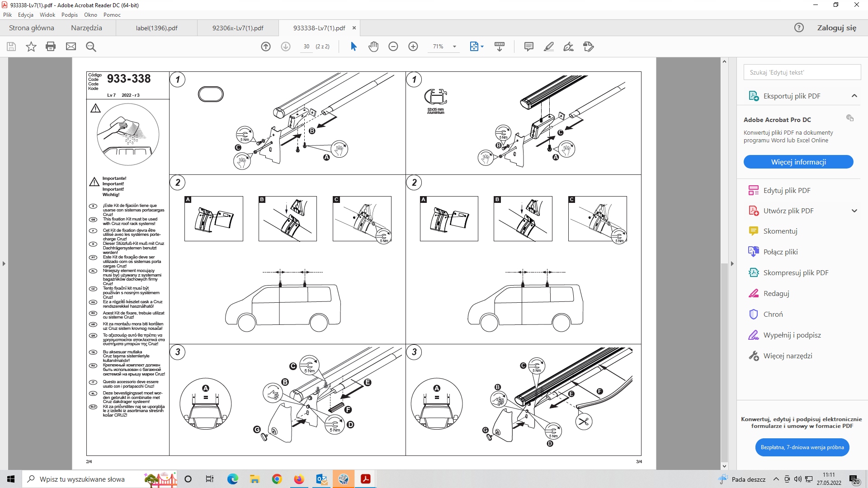This screenshot has height=488, width=868.
Task: Click the Zoom out minus icon
Action: pyautogui.click(x=393, y=47)
